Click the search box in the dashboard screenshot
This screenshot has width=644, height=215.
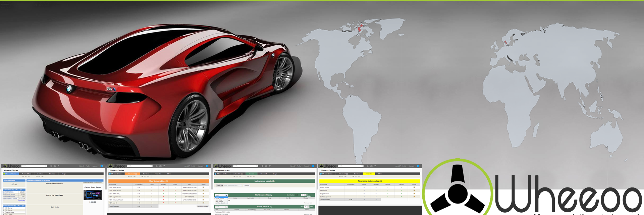tap(34, 166)
